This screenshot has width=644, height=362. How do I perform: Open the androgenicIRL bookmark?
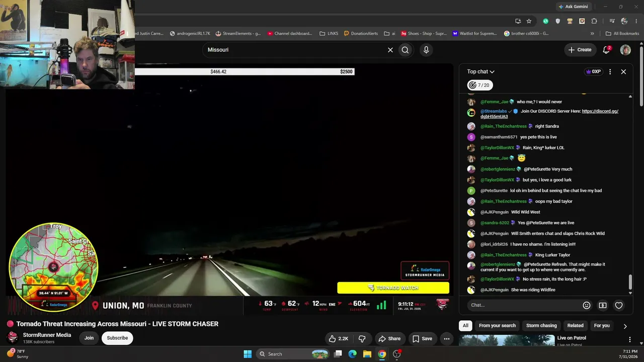click(190, 34)
